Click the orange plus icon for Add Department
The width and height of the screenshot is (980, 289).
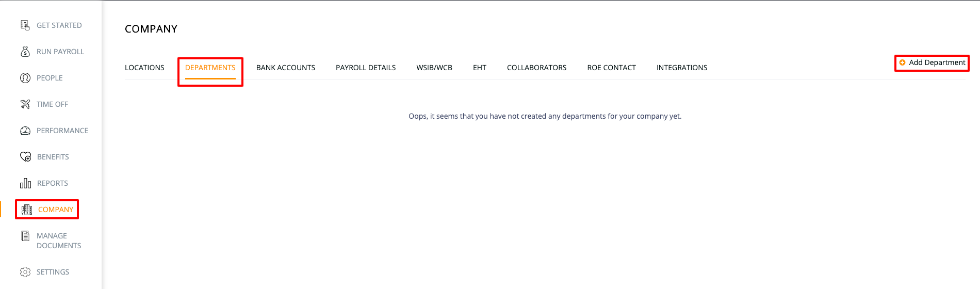[902, 62]
